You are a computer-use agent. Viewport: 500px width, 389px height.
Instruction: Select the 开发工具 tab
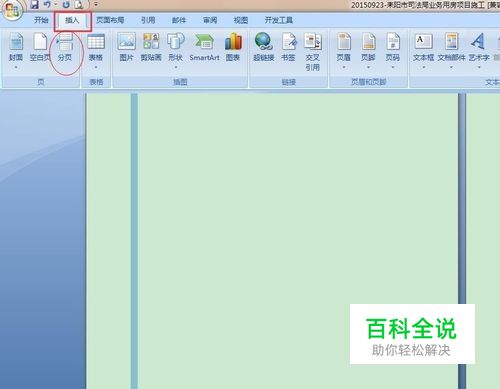279,20
